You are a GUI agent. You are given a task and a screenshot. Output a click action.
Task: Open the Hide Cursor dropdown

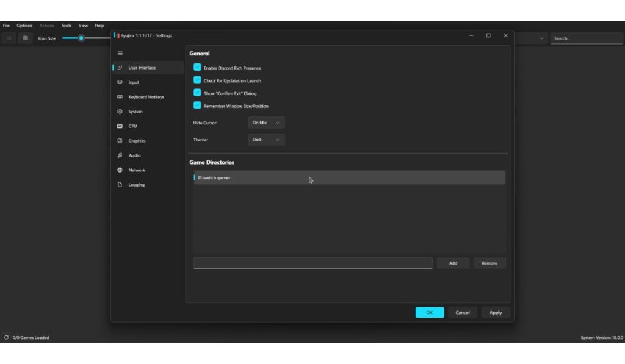(265, 122)
